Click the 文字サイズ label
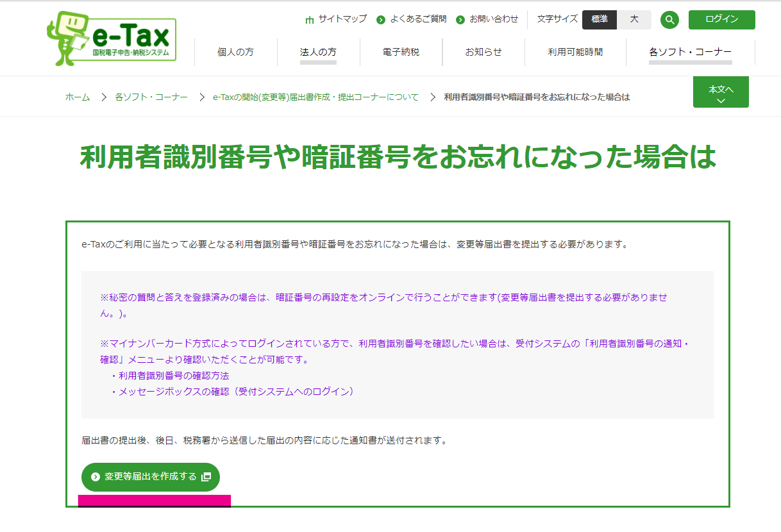 click(557, 19)
